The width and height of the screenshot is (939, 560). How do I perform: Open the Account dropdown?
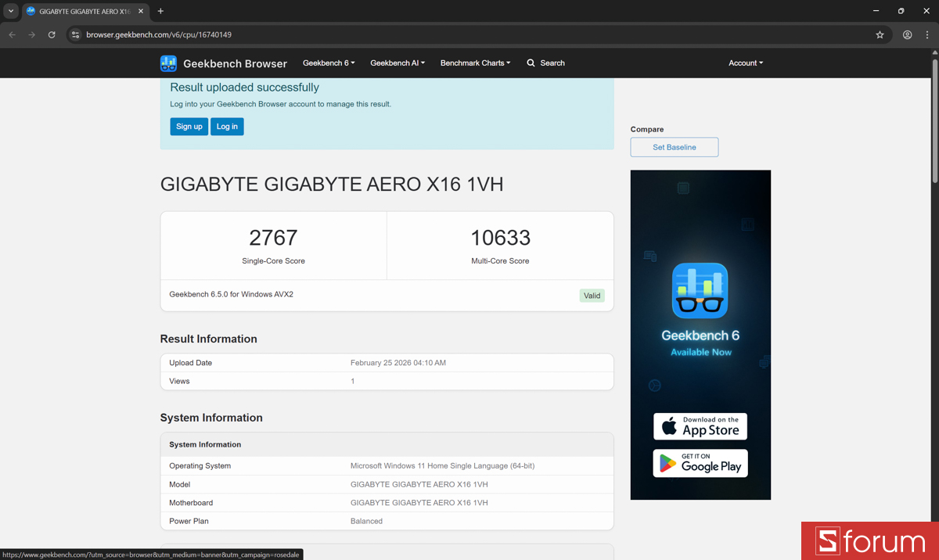(x=745, y=63)
